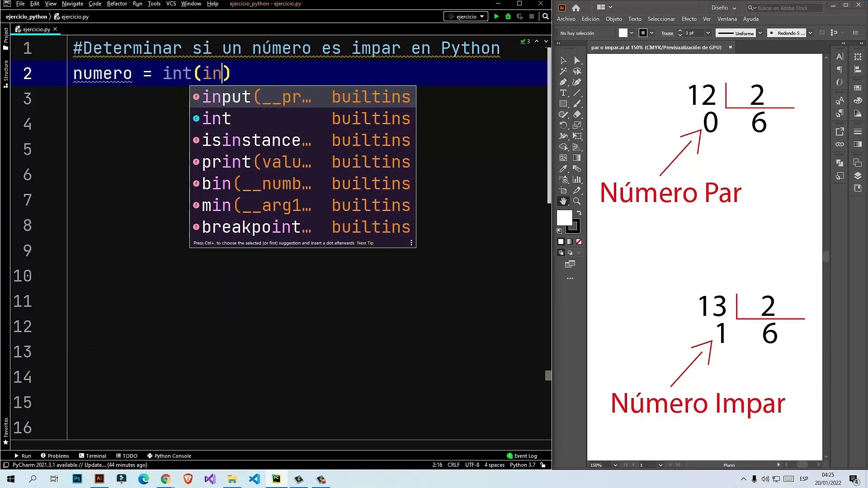Click the PyCharm Run button

pyautogui.click(x=496, y=17)
